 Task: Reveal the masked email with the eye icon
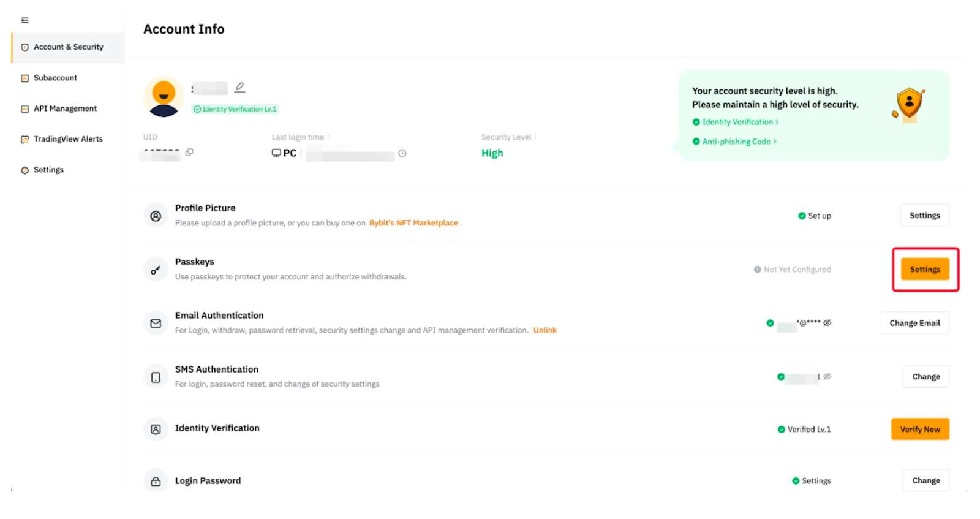(827, 323)
